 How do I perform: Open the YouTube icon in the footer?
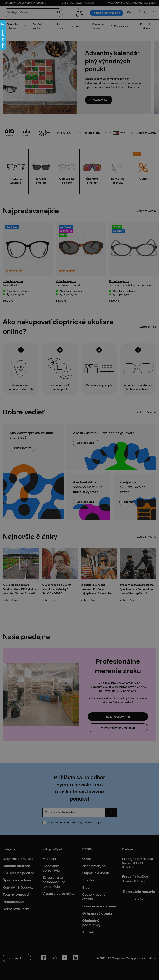pyautogui.click(x=65, y=958)
